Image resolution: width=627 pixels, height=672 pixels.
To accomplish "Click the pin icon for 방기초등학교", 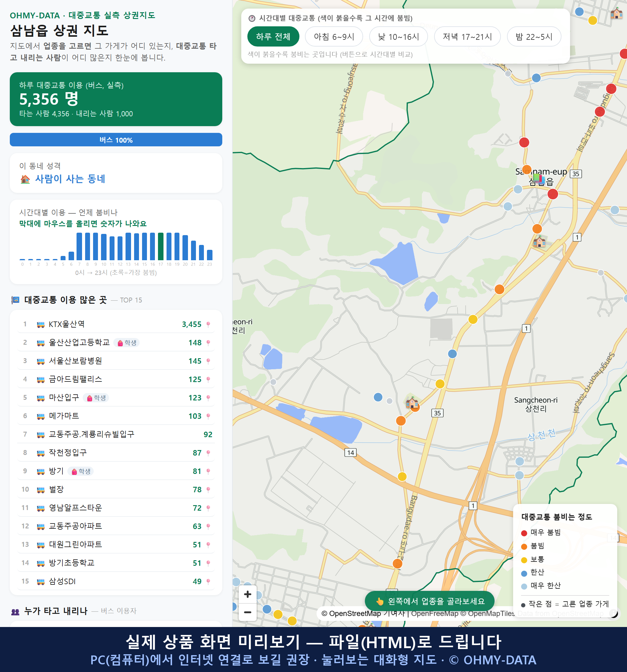I will click(208, 563).
